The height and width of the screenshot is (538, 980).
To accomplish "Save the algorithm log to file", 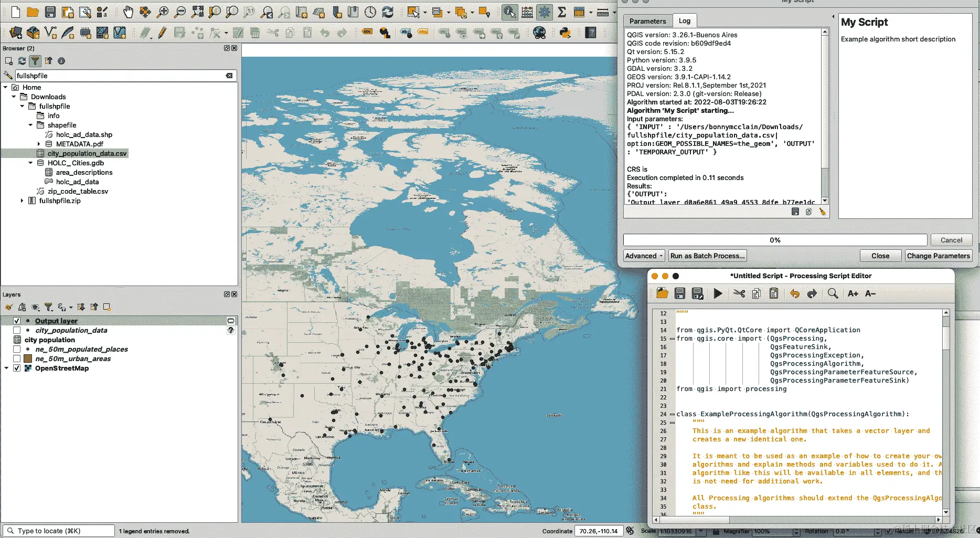I will pyautogui.click(x=795, y=212).
